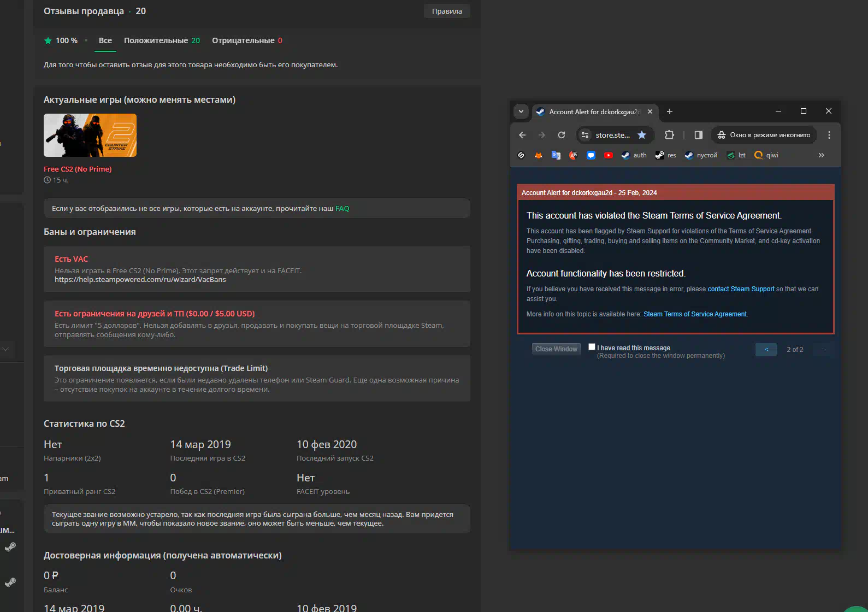The image size is (868, 612).
Task: Open the VacBans help URL
Action: pos(140,279)
